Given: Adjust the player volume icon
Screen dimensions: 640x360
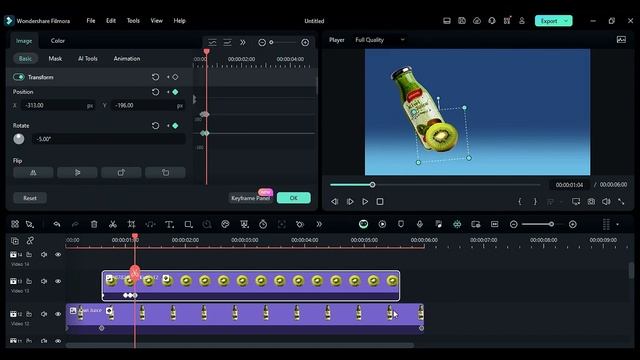Looking at the screenshot, I should [606, 202].
